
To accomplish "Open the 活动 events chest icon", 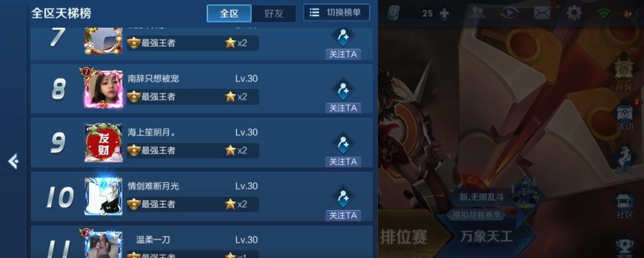I will click(624, 116).
